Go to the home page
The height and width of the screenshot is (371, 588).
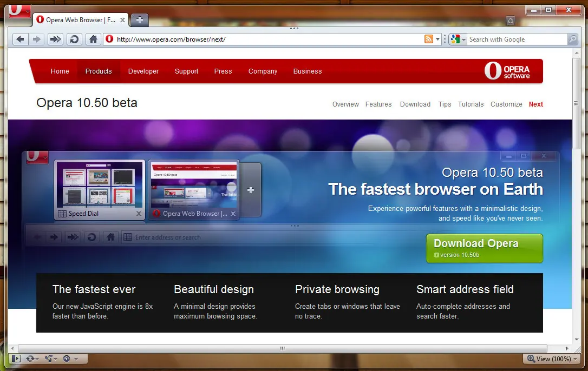pyautogui.click(x=93, y=39)
